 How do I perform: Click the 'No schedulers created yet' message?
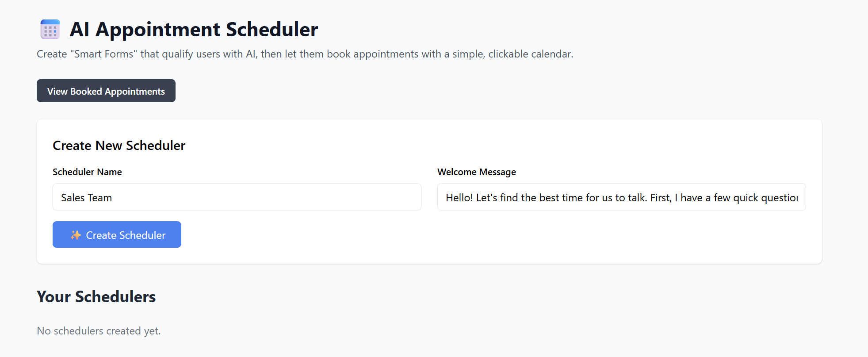pyautogui.click(x=99, y=331)
